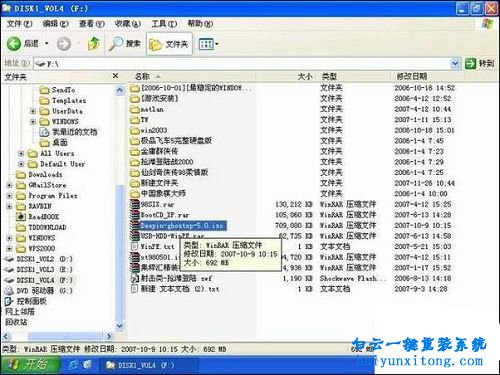This screenshot has width=500, height=375.
Task: Select the netlan folder icon
Action: point(135,109)
